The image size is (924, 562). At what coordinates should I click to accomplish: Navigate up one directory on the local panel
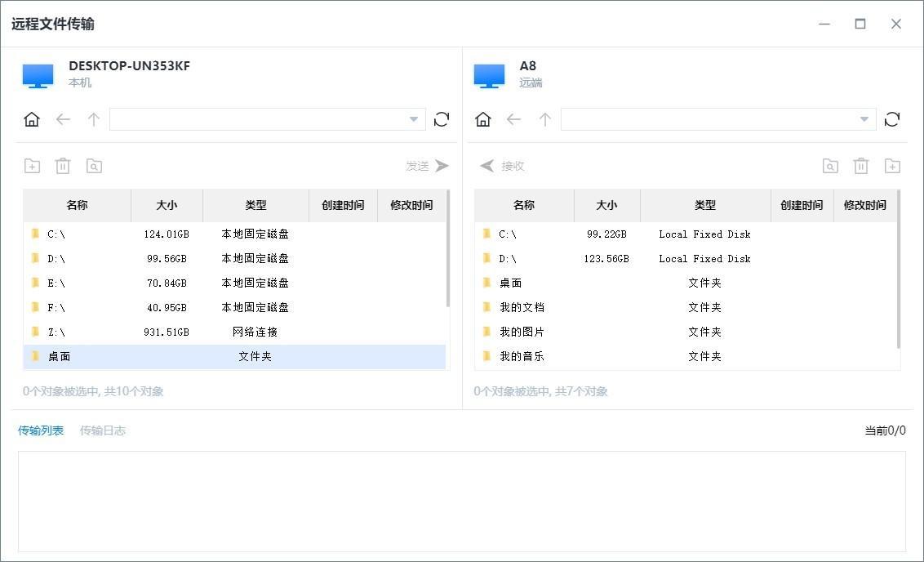[94, 118]
